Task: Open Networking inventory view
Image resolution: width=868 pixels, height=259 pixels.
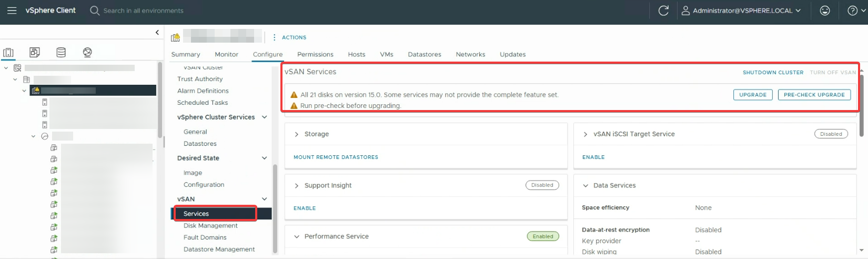Action: tap(87, 52)
